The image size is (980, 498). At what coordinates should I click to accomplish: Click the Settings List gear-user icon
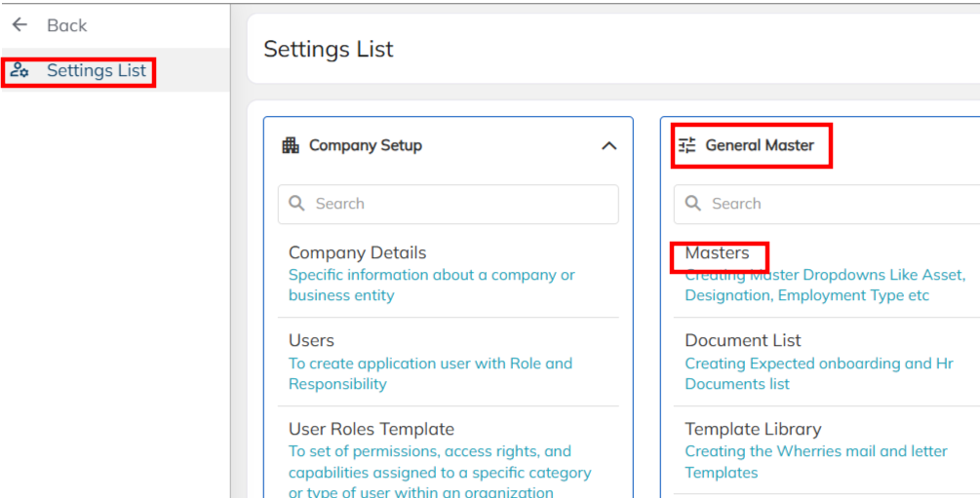[20, 70]
